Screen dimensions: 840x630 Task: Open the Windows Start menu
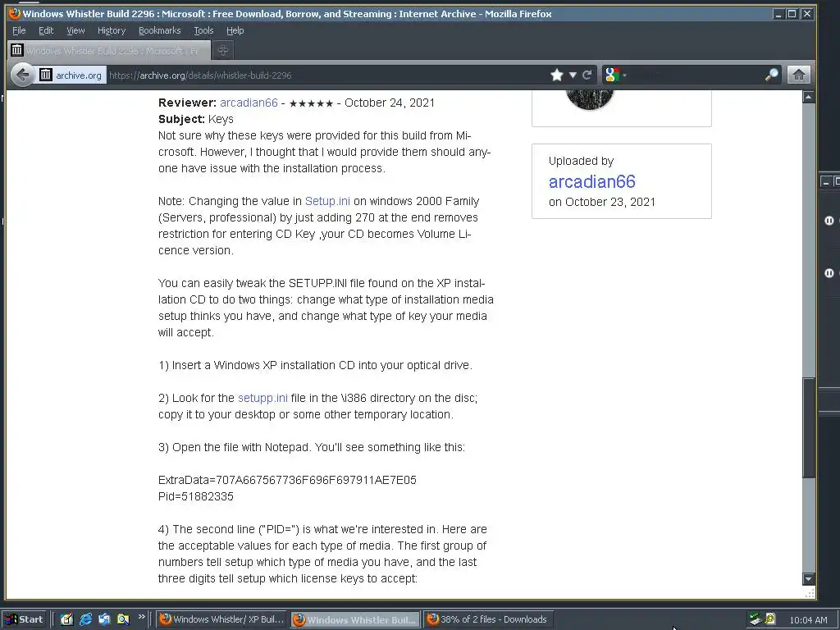(25, 619)
